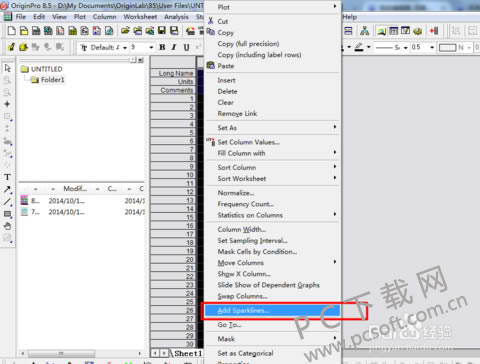Toggle Underline formatting

(x=186, y=47)
